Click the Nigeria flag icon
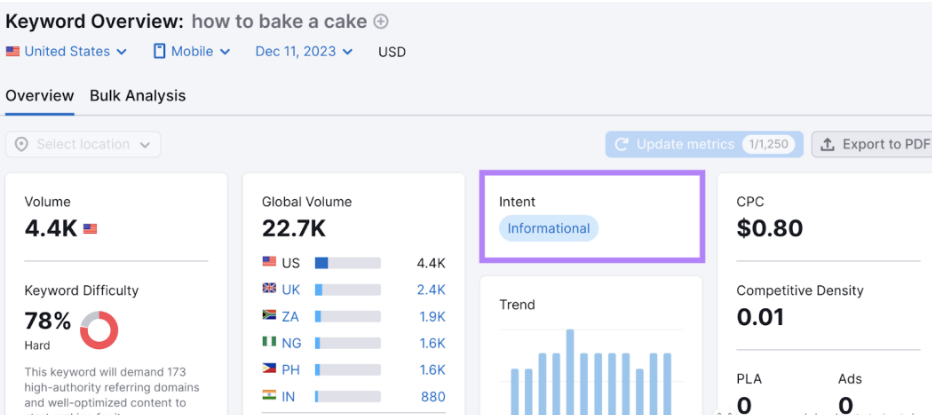This screenshot has width=932, height=415. click(269, 343)
